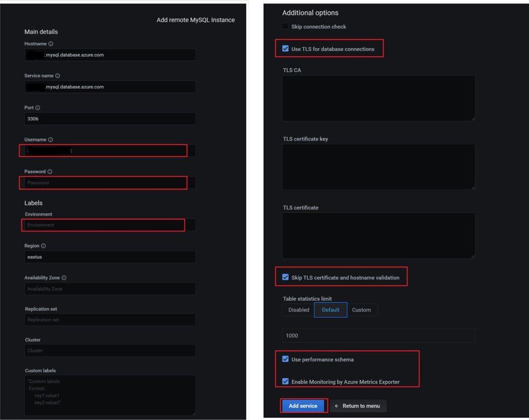Click the Cluster input field
Screen dimensions: 529x420
pos(110,351)
